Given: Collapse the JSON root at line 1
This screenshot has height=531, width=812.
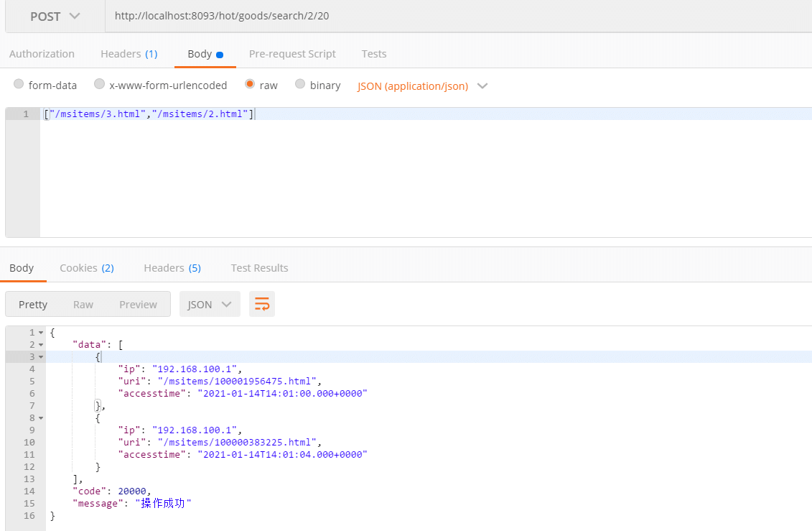Looking at the screenshot, I should [41, 333].
